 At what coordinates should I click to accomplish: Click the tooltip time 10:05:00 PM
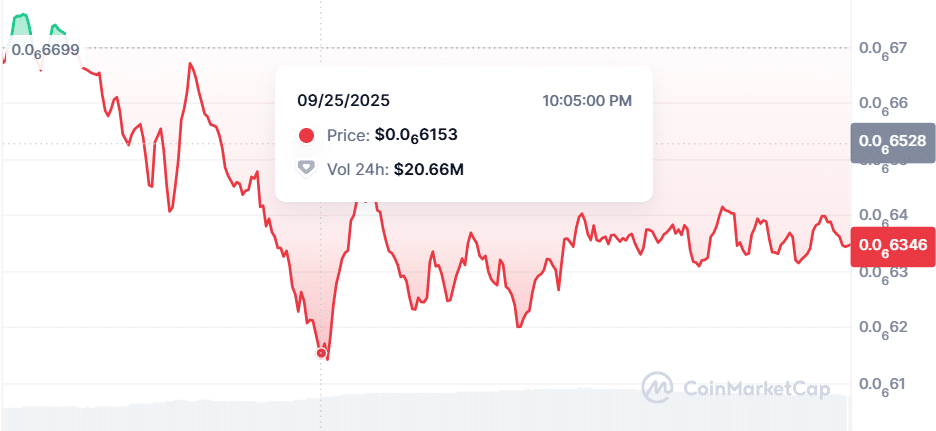(x=587, y=100)
